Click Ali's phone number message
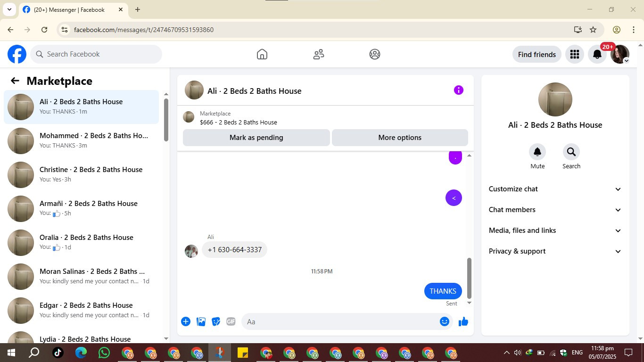 click(234, 250)
